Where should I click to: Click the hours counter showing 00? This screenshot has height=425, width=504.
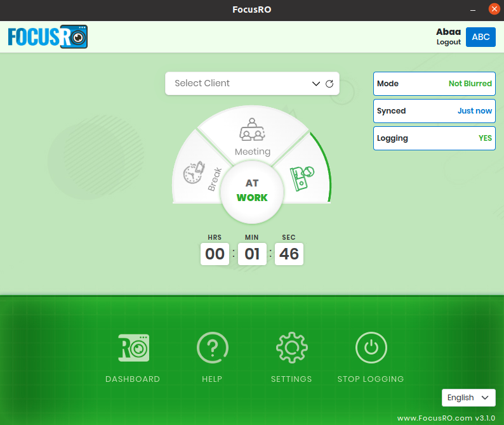[215, 254]
